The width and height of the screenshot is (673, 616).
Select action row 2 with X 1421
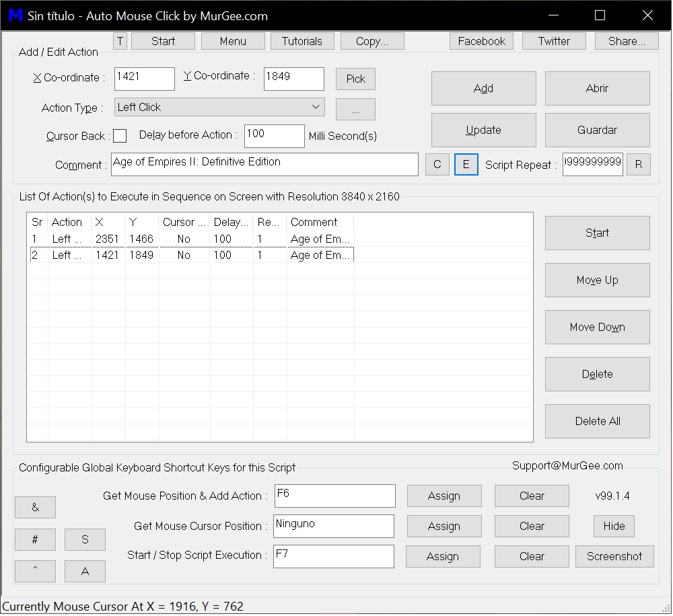tap(191, 256)
